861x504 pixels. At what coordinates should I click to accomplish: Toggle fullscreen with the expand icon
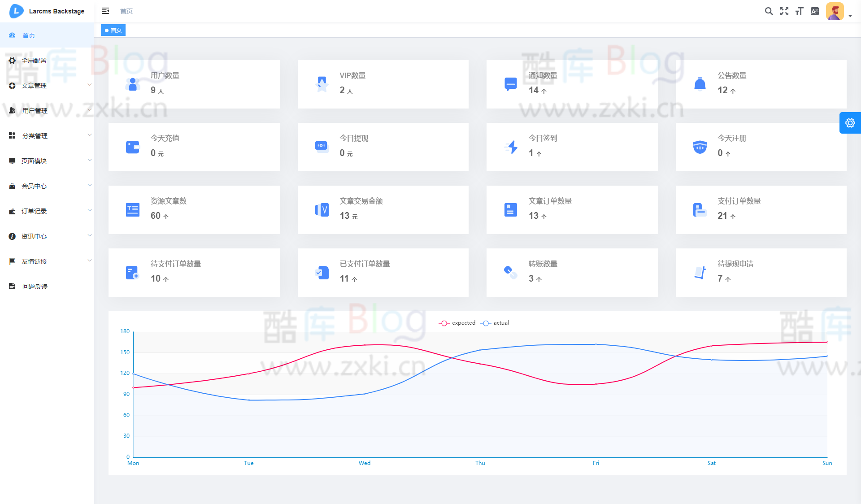click(x=784, y=11)
